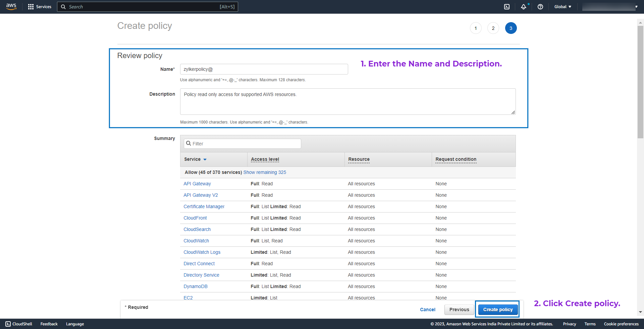The image size is (644, 329).
Task: Open Cookie preferences in footer
Action: click(621, 324)
